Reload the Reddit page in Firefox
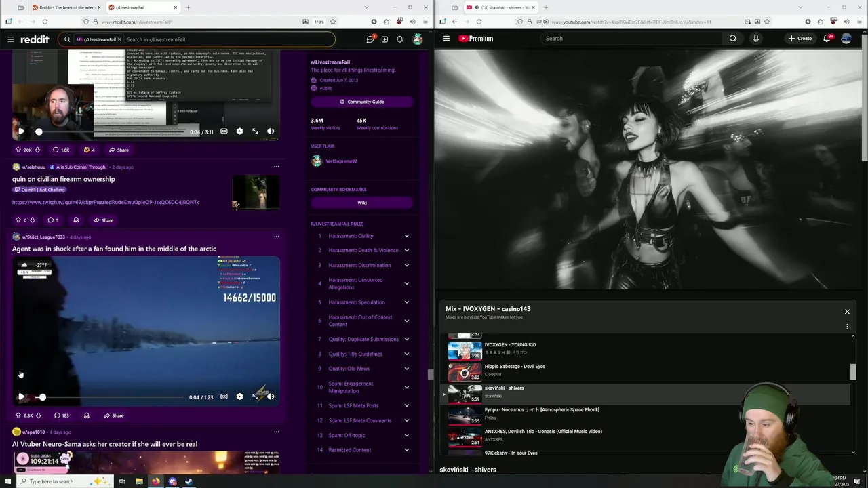Screen dimensions: 868x488 coord(45,22)
